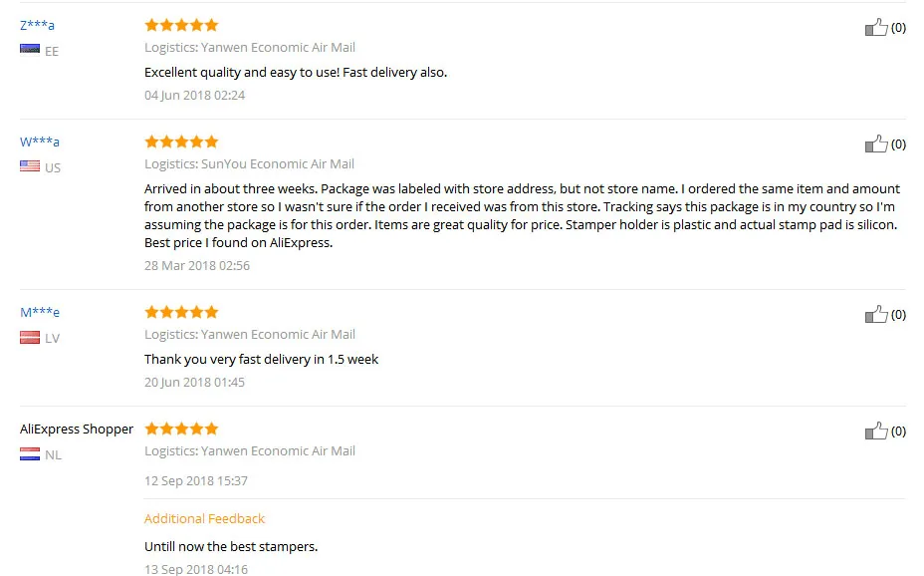Click thumbs-up on AliExpress Shopper's review
Viewport: 924px width, 576px height.
[875, 431]
